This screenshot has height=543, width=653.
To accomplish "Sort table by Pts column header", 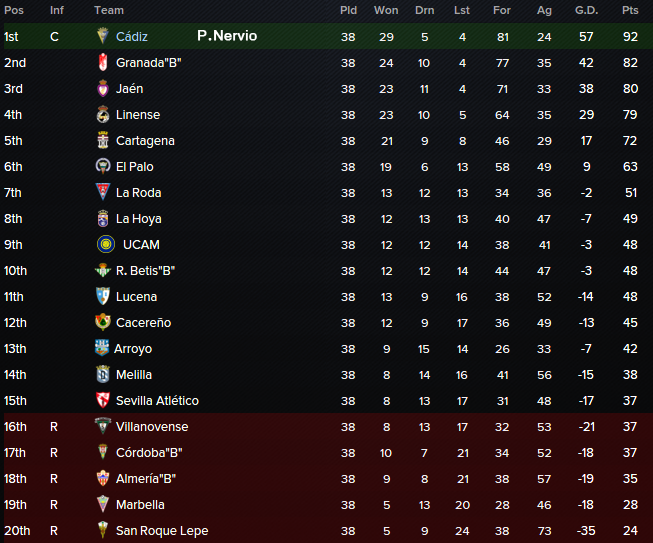I will [x=630, y=10].
